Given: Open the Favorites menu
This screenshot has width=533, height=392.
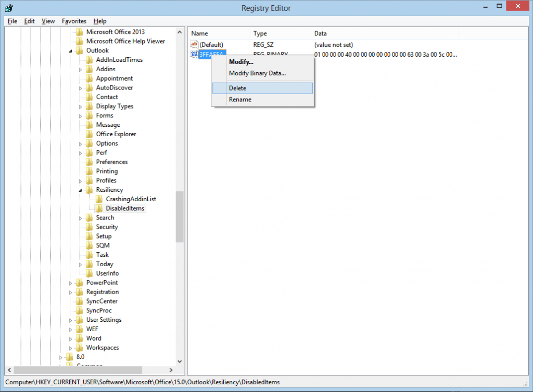Looking at the screenshot, I should [x=73, y=21].
